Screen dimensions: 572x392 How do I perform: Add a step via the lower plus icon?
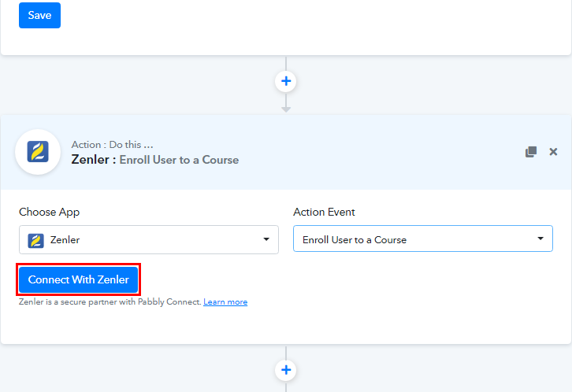[x=286, y=370]
